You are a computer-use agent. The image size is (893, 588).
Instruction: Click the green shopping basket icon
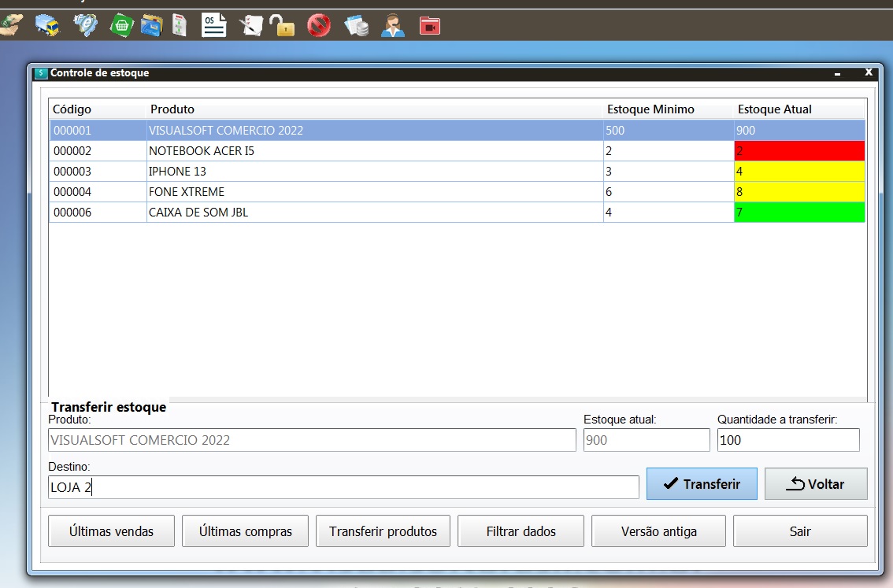coord(121,26)
